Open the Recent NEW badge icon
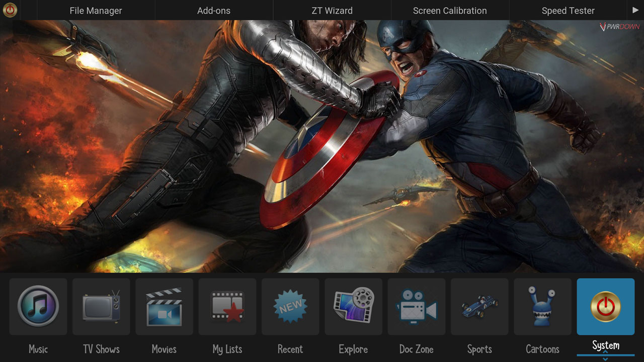 [290, 307]
